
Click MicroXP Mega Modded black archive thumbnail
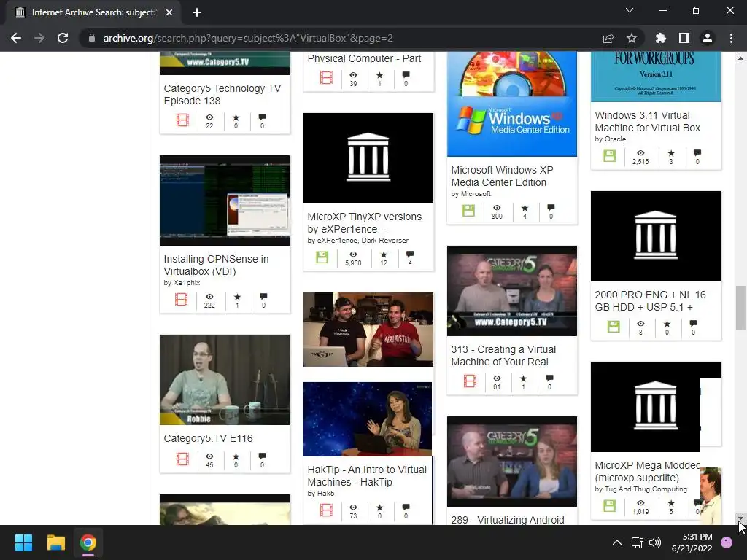(646, 407)
